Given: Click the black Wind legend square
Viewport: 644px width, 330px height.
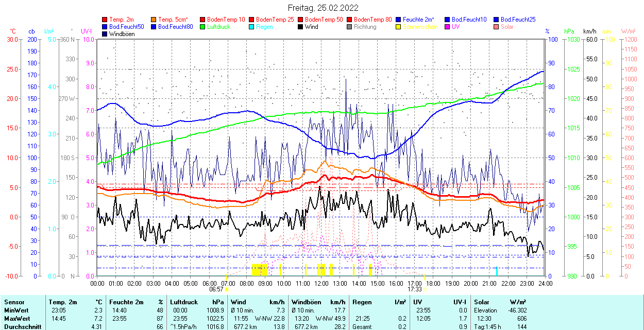Looking at the screenshot, I should 301,27.
